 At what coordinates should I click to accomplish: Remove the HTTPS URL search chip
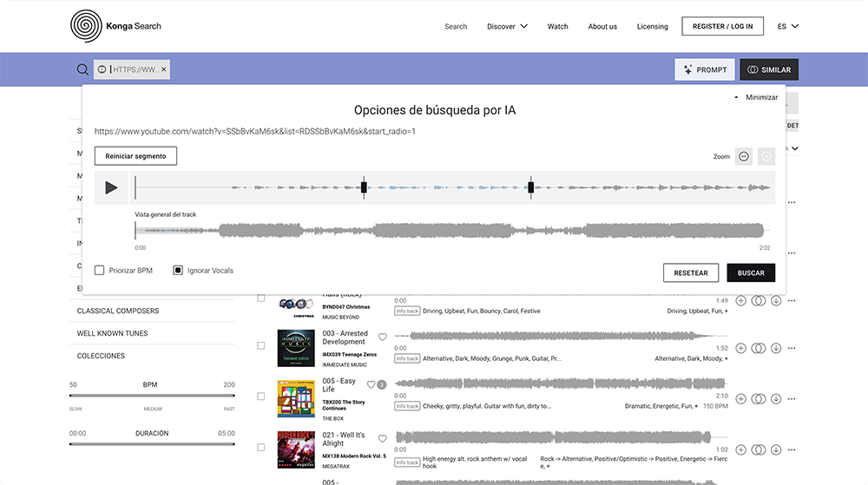click(x=164, y=69)
